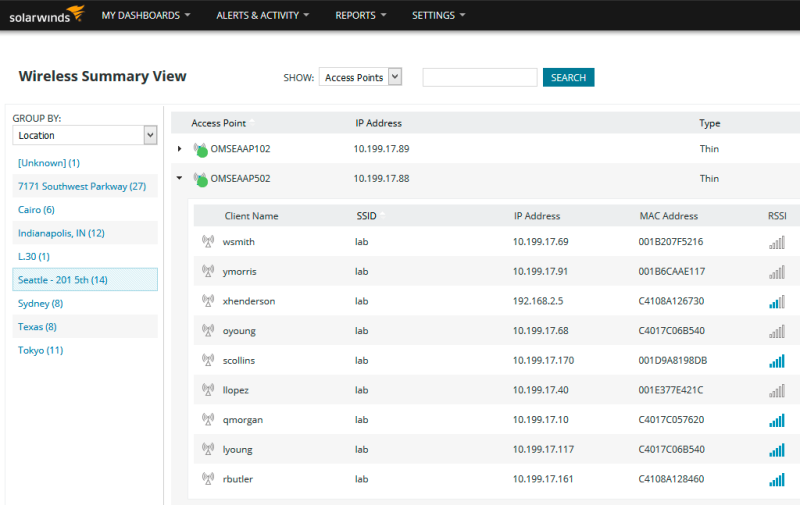Image resolution: width=800 pixels, height=505 pixels.
Task: Select the Sydney (8) location group
Action: click(40, 304)
